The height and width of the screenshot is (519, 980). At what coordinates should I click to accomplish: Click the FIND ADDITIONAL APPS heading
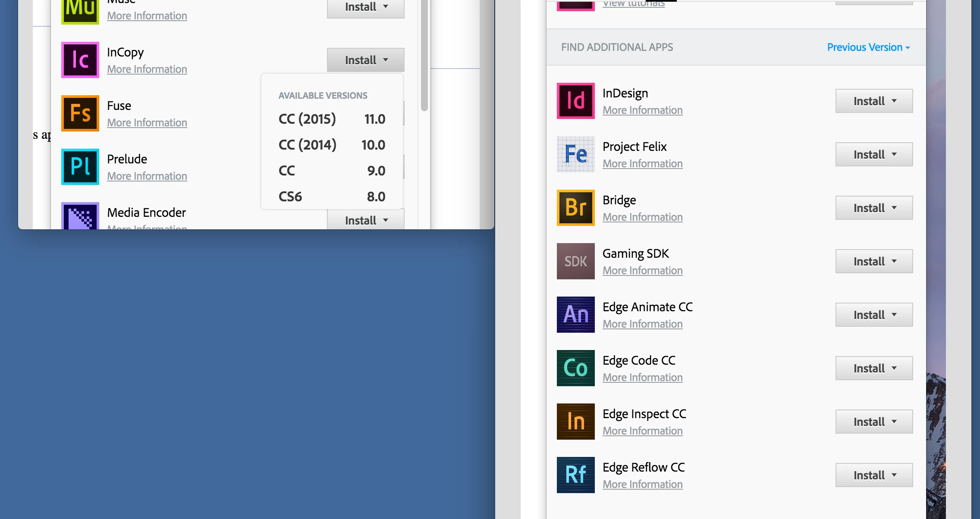[x=617, y=47]
